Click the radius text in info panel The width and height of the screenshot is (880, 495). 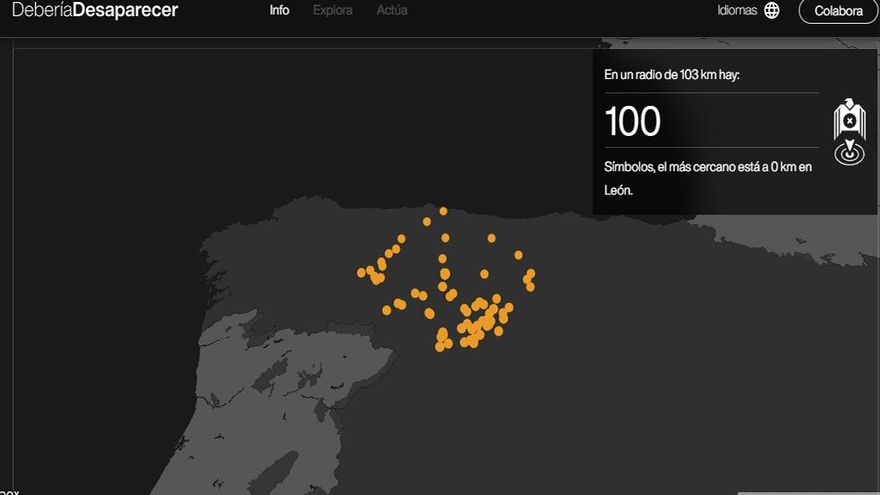tap(672, 76)
